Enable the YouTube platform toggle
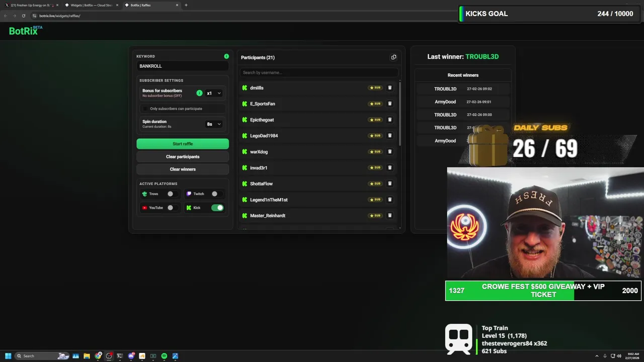Screen dimensions: 644x362 tap(172, 208)
